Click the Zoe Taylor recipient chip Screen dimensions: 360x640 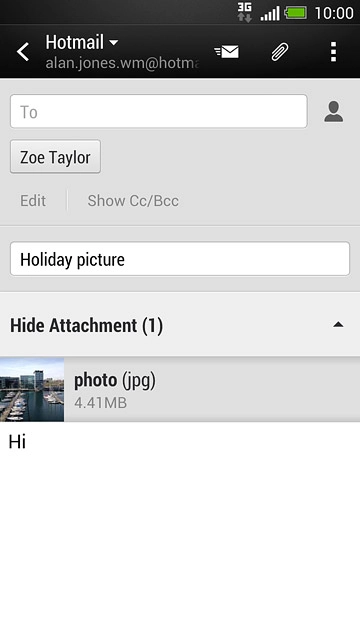coord(56,157)
